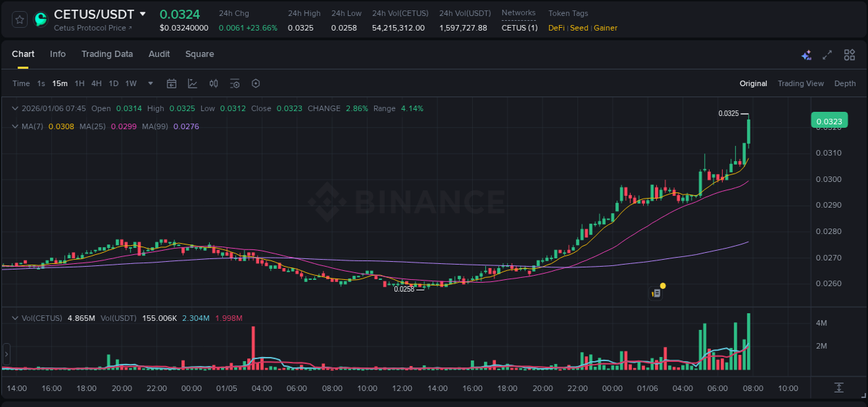Select the 1D time interval
868x407 pixels.
coord(113,83)
